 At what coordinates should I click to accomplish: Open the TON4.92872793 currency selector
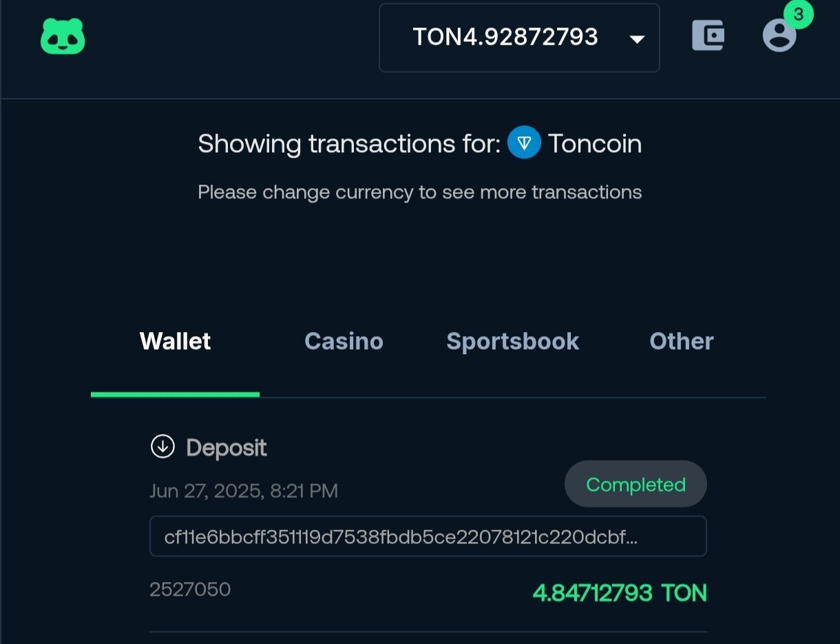pos(519,38)
